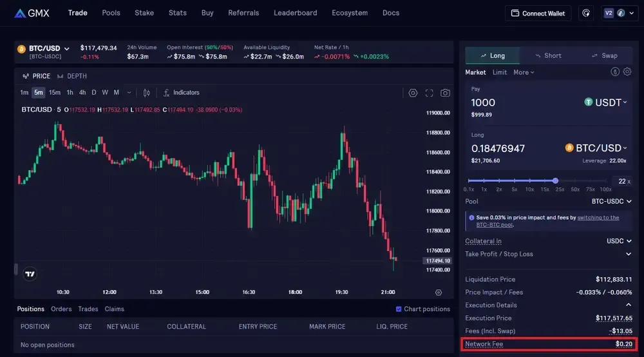Switch to the Claims tab

pos(114,309)
